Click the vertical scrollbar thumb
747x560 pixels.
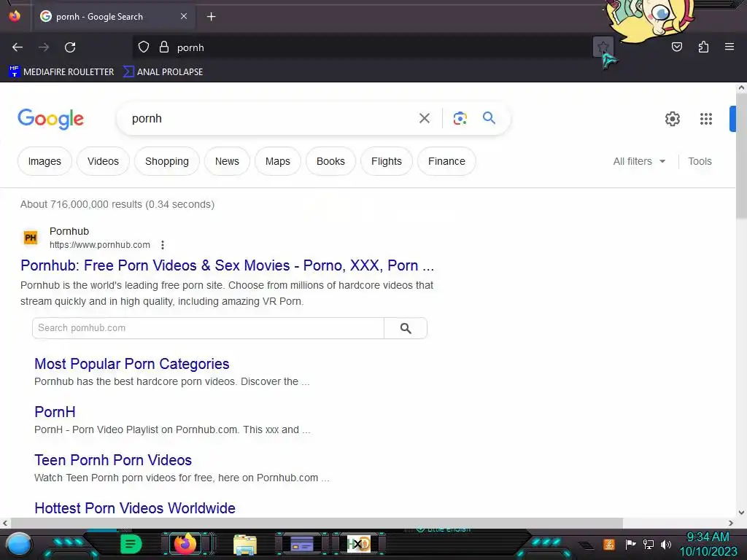click(741, 155)
